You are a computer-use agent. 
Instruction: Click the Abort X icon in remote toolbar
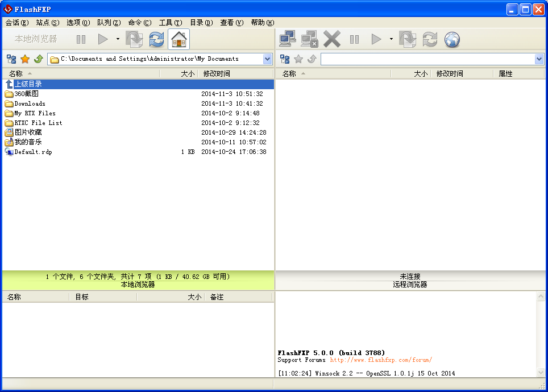332,39
